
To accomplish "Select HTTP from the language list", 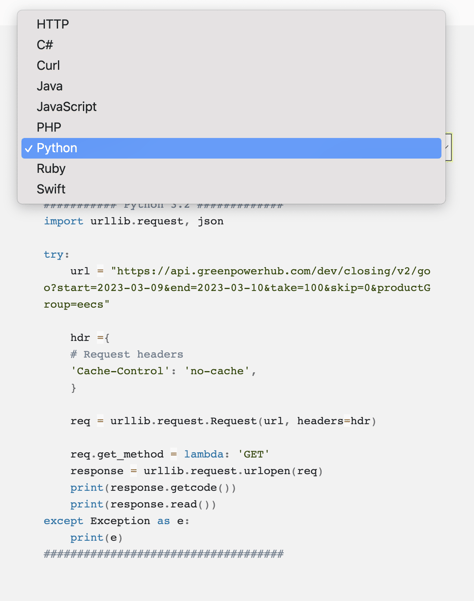I will 231,24.
